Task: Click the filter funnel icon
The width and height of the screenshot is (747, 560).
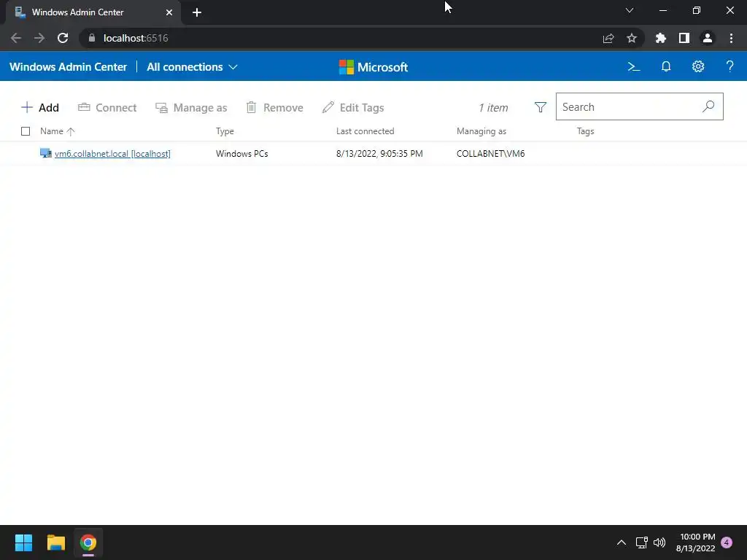Action: click(541, 107)
